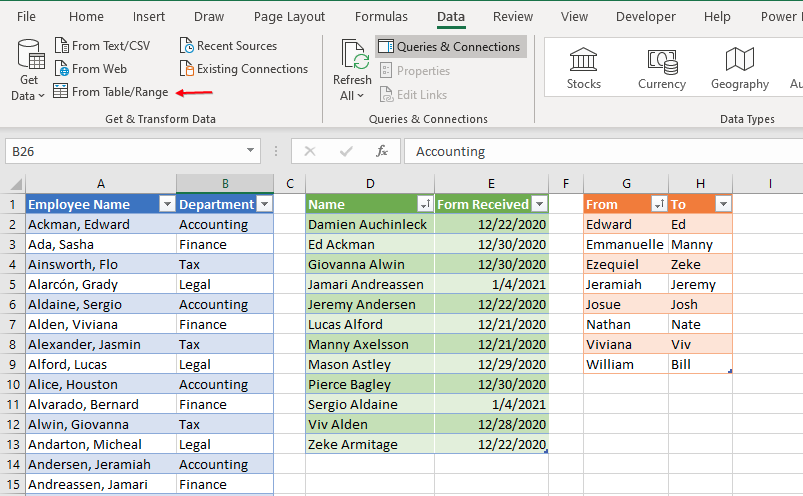Switch to the Formulas tab
Image resolution: width=803 pixels, height=496 pixels.
(x=381, y=17)
